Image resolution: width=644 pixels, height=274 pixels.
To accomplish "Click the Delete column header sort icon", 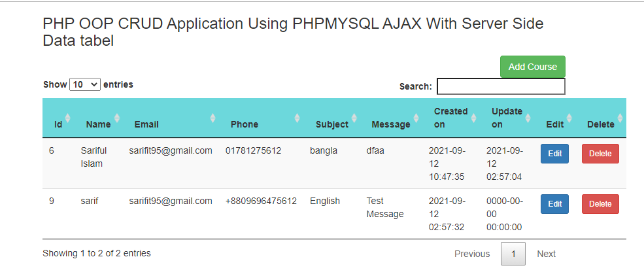I will [620, 118].
